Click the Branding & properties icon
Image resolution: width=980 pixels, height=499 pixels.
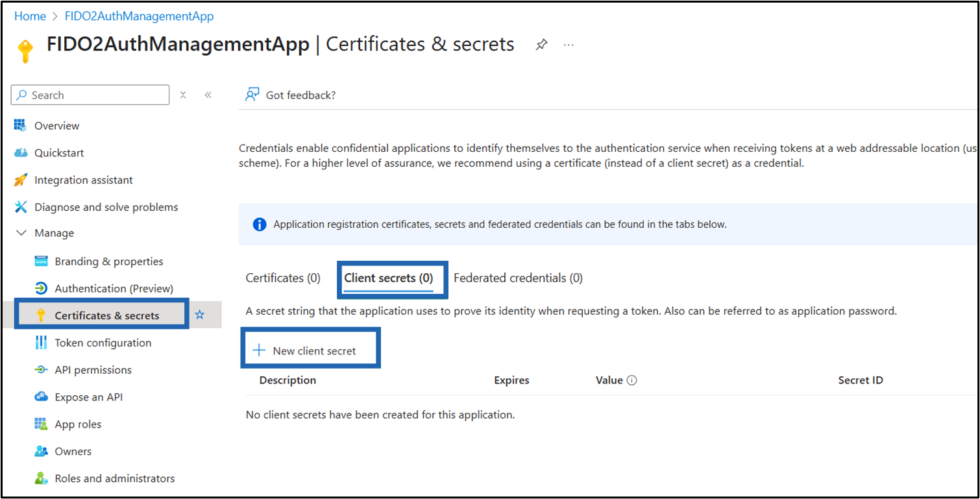coord(41,262)
